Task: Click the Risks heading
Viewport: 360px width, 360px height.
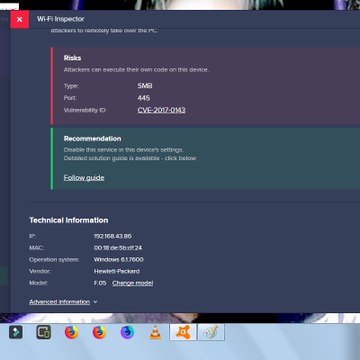Action: [72, 58]
